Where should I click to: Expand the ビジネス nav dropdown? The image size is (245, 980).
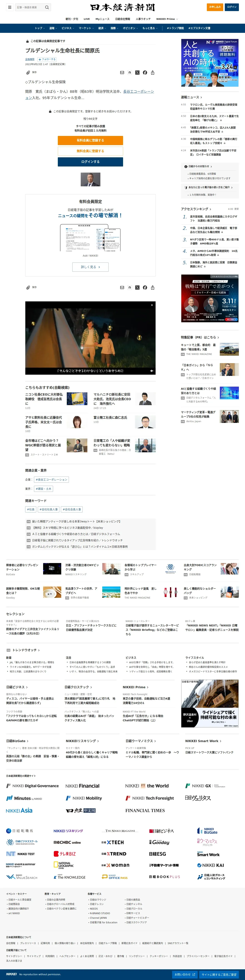pos(68,28)
